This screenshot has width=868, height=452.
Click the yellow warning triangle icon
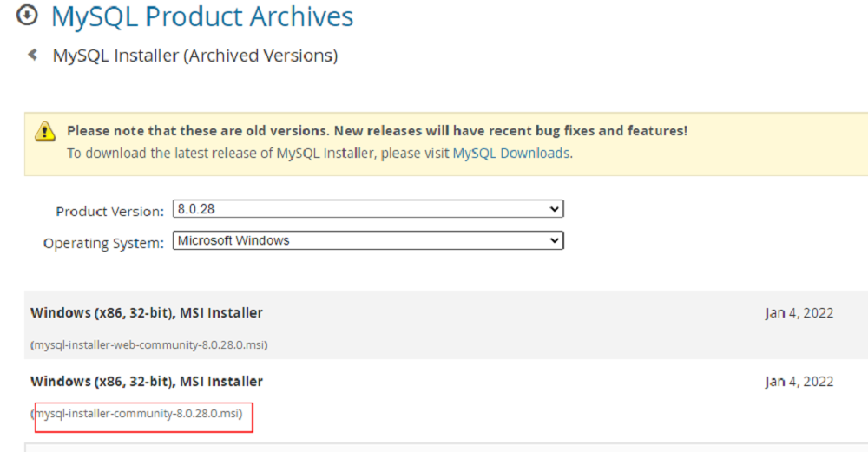click(45, 132)
